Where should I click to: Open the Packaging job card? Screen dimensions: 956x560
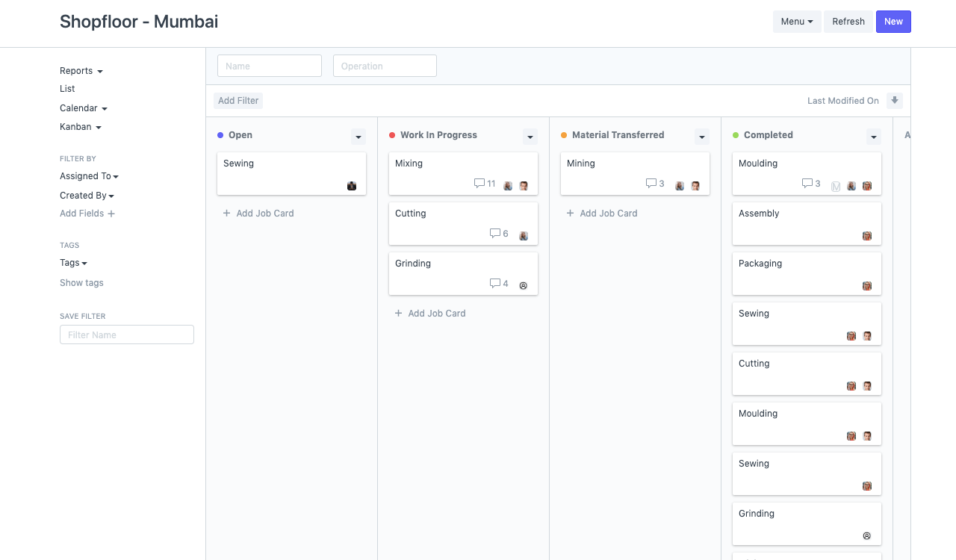point(807,273)
